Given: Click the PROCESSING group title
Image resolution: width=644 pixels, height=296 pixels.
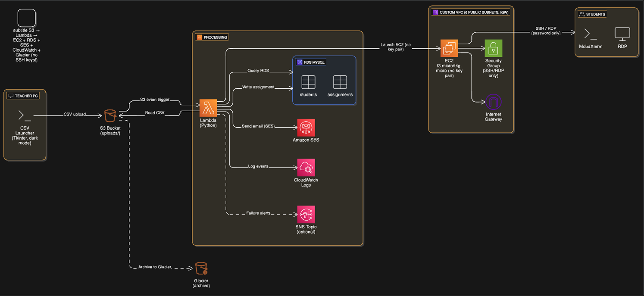Looking at the screenshot, I should coord(216,37).
